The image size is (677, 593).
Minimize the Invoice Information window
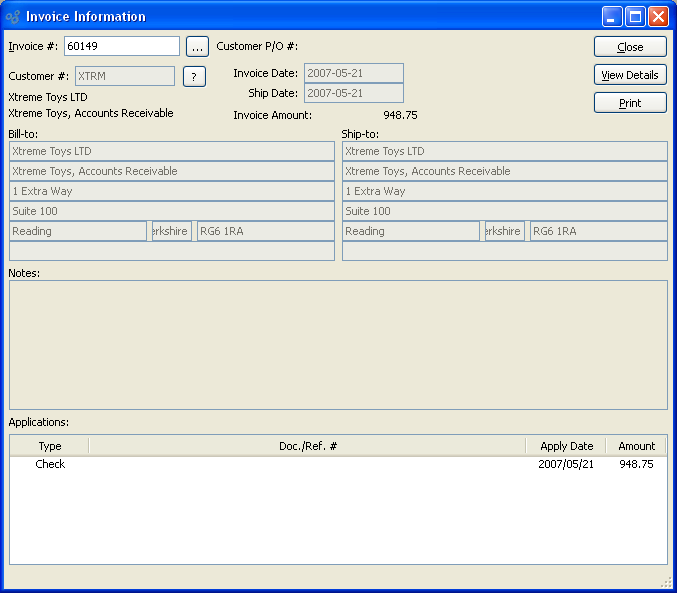(x=612, y=16)
